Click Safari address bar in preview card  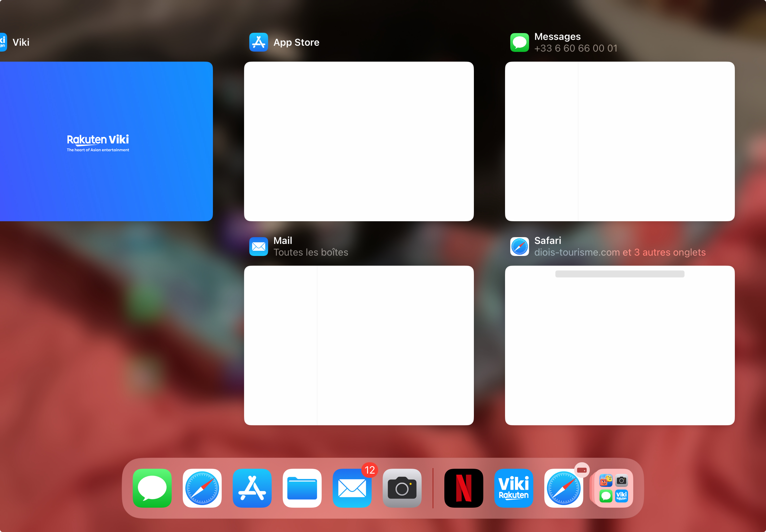(620, 274)
